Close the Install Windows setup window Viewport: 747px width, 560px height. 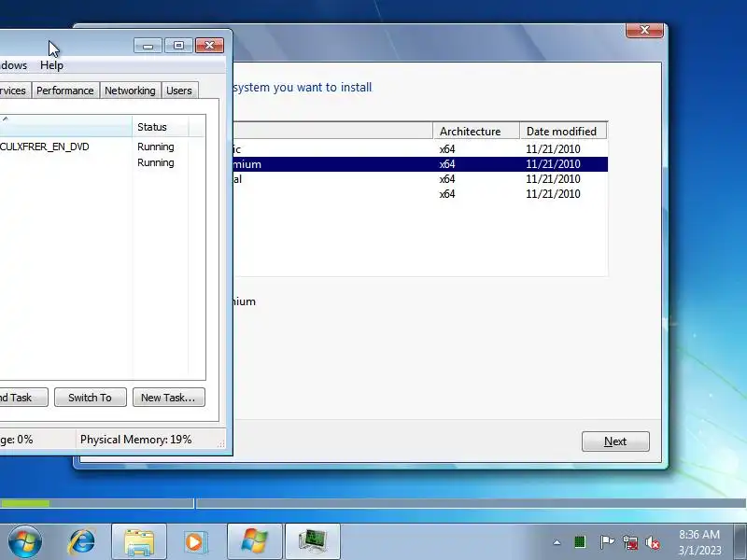pos(644,30)
